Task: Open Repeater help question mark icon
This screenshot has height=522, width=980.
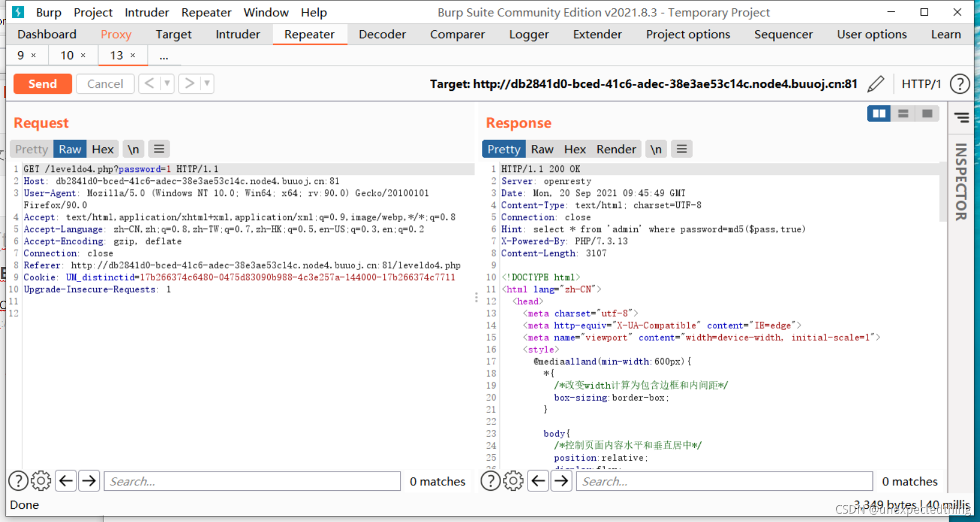Action: click(x=960, y=84)
